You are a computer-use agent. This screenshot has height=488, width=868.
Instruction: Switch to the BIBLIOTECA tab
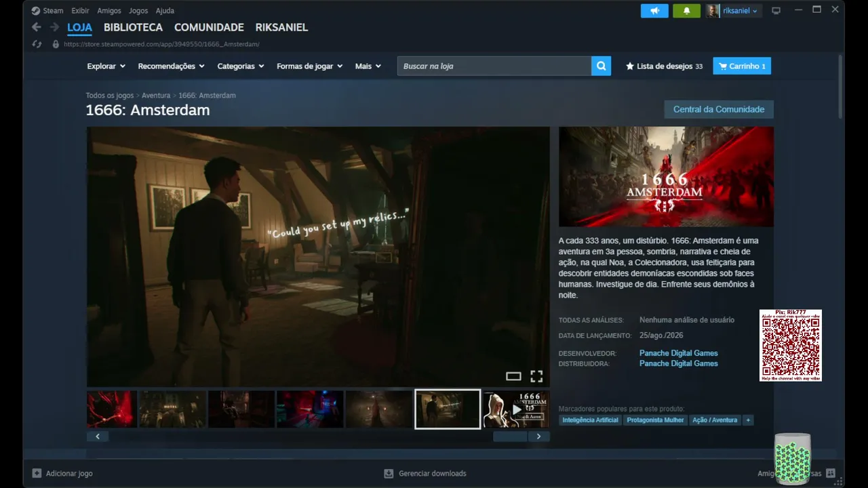[133, 28]
